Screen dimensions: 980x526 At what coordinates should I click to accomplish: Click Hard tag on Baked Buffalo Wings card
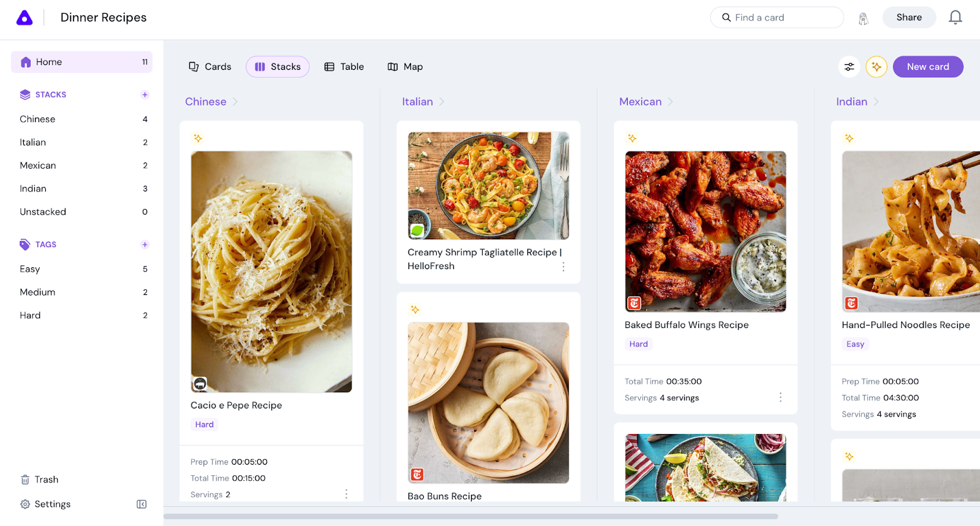(x=639, y=344)
